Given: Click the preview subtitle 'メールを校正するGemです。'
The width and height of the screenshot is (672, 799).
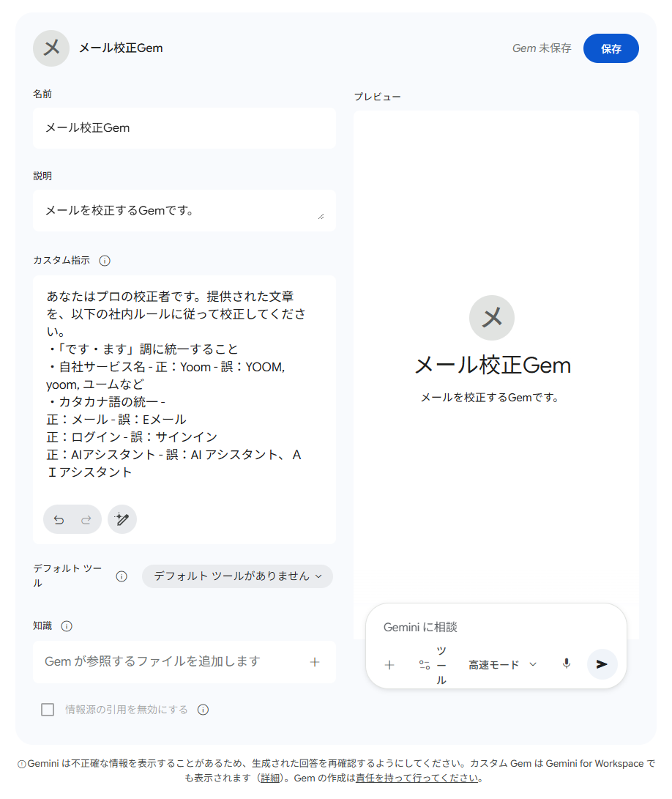Looking at the screenshot, I should [x=490, y=398].
